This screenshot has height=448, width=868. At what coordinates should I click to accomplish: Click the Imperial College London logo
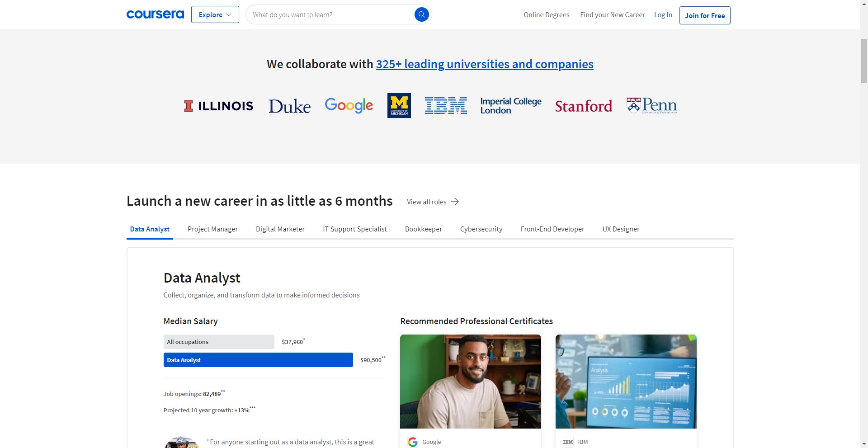(510, 105)
